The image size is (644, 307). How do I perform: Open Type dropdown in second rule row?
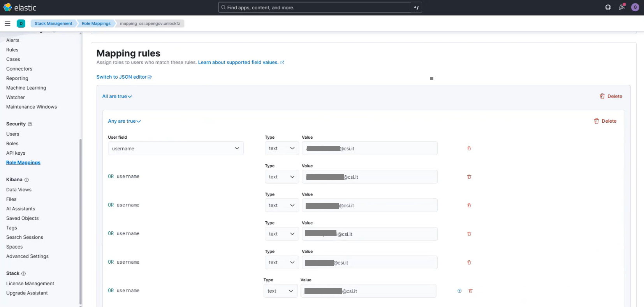point(282,177)
